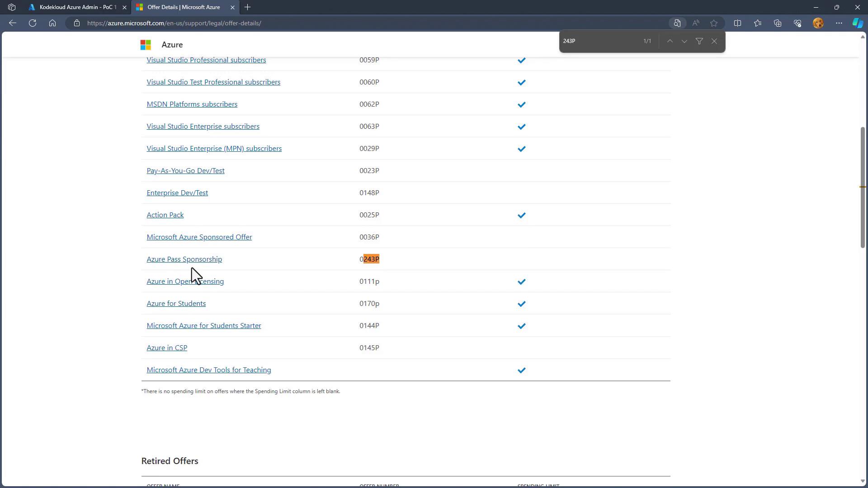868x488 pixels.
Task: Refresh the current page
Action: tap(33, 23)
